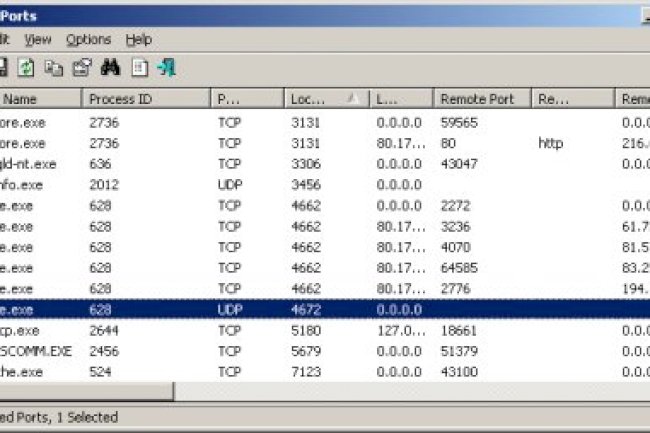Click local port 5679 cell
This screenshot has height=433, width=650.
tap(306, 351)
